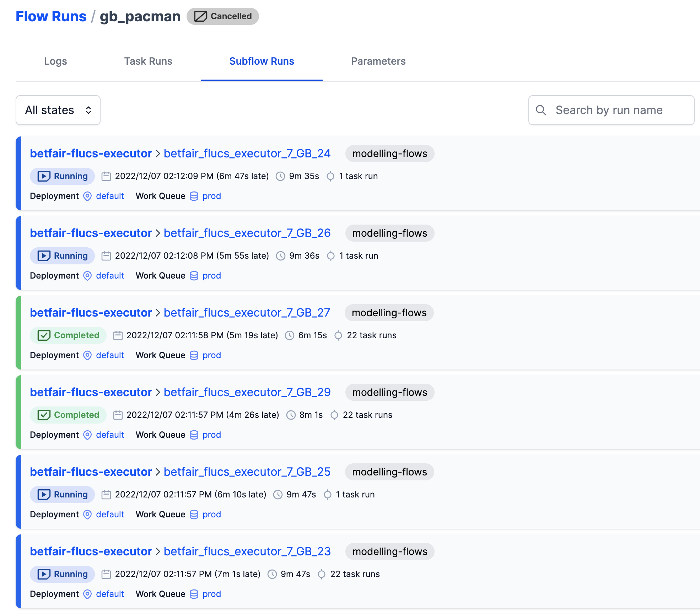Click the chevron after betfair-flucs-executor on GB_29 row
700x614 pixels.
(158, 392)
